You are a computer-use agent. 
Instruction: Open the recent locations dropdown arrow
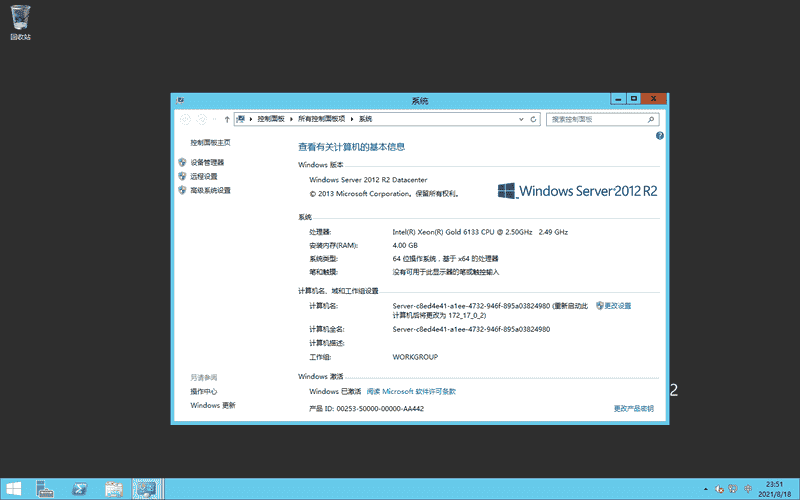214,119
